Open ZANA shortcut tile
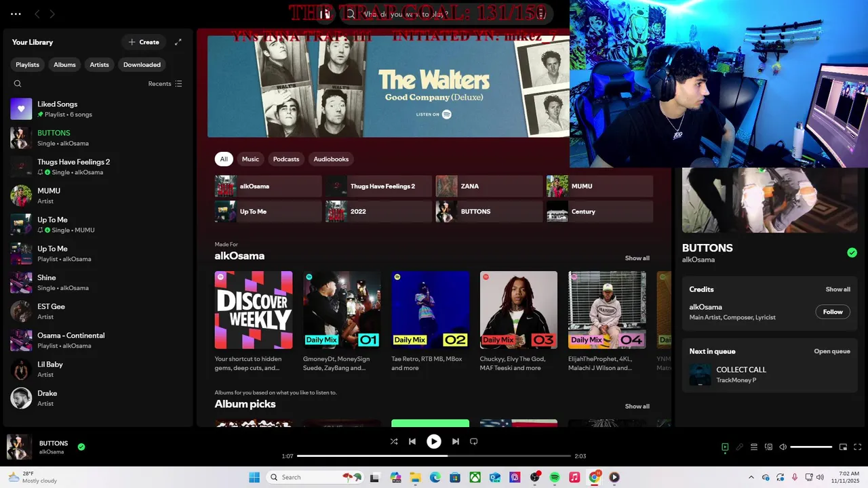This screenshot has width=868, height=488. (489, 186)
